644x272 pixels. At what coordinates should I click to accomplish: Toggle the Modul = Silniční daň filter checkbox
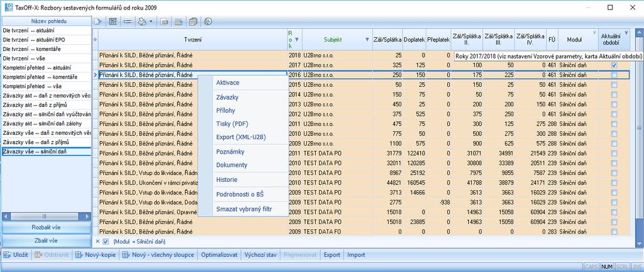tap(106, 242)
